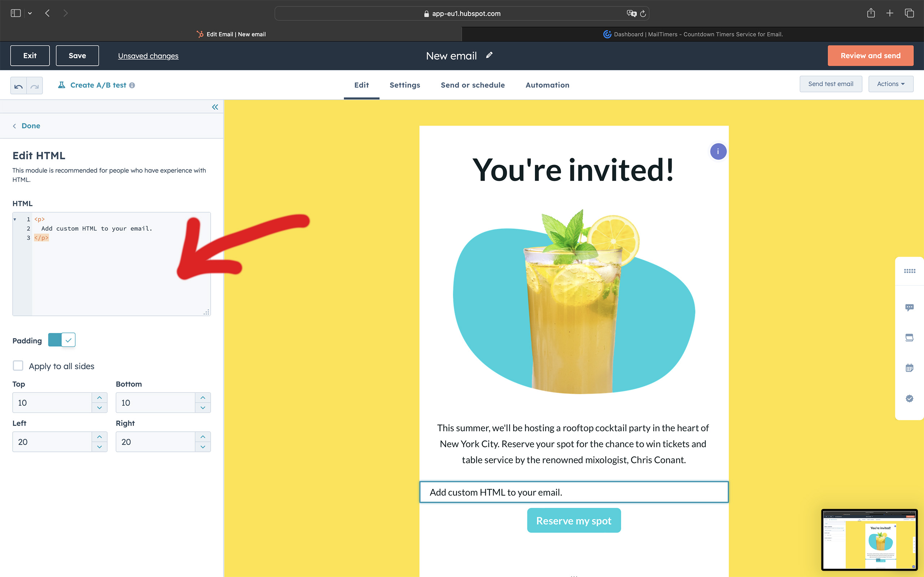Click the Done back link
The width and height of the screenshot is (924, 577).
coord(31,126)
